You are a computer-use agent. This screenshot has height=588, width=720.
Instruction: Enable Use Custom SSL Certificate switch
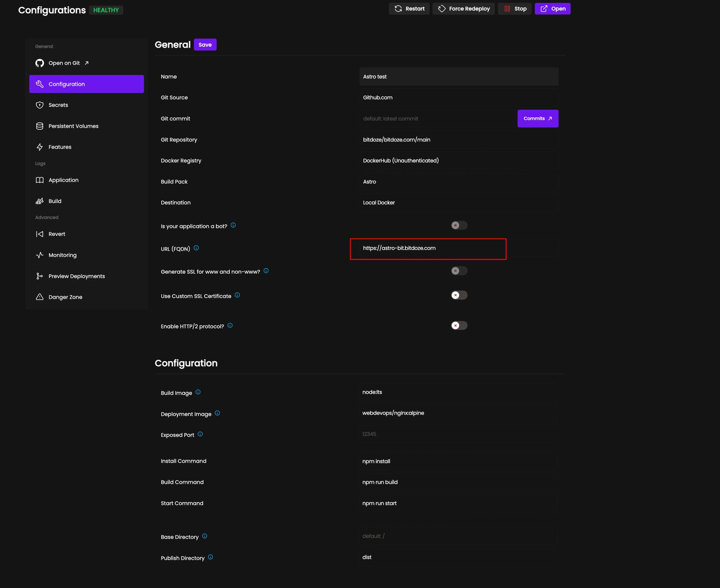(459, 295)
